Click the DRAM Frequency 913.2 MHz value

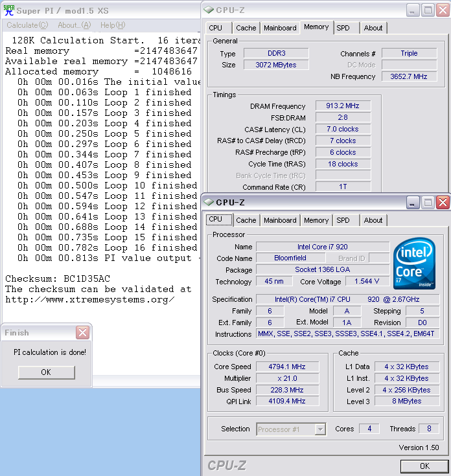[x=343, y=106]
